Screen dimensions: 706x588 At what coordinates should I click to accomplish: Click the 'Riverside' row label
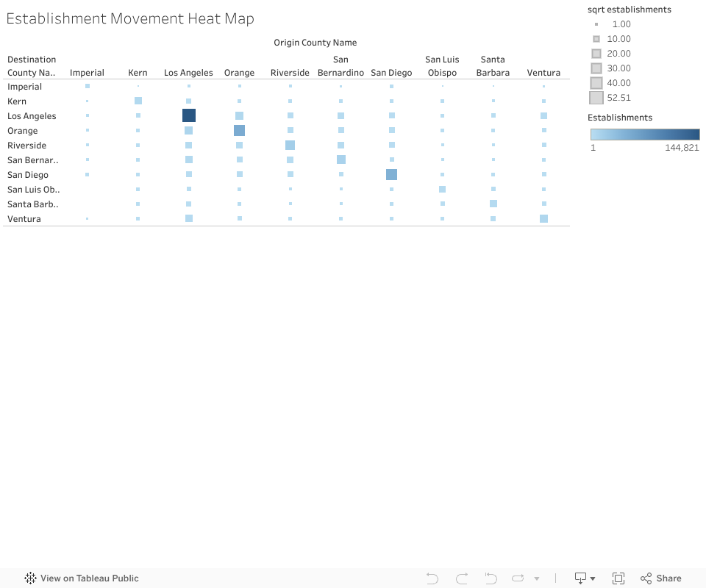26,146
